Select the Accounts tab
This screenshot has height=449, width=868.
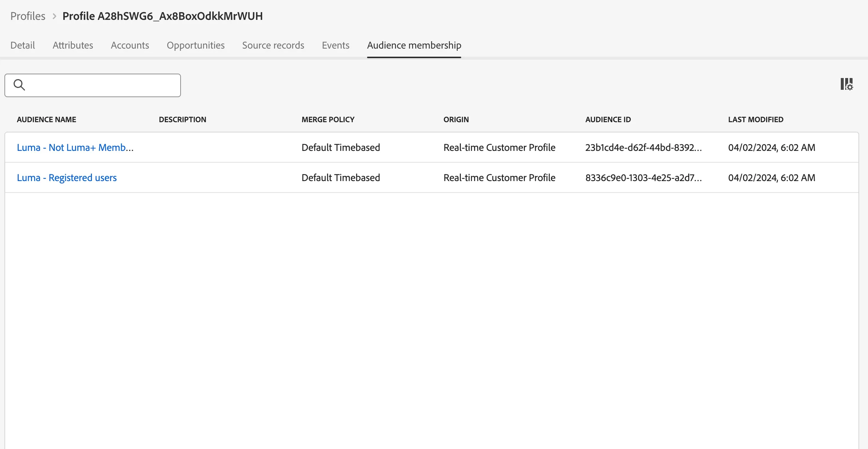(130, 45)
